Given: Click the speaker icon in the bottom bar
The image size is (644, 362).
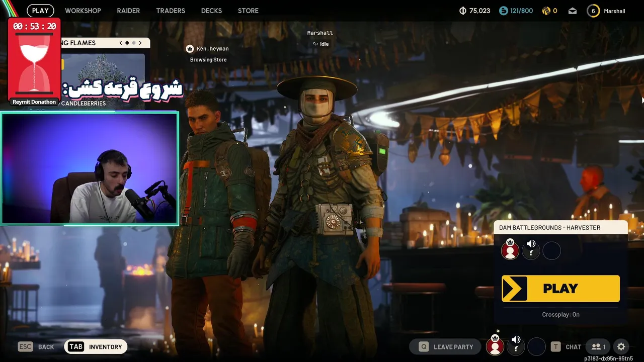Looking at the screenshot, I should coord(516,339).
